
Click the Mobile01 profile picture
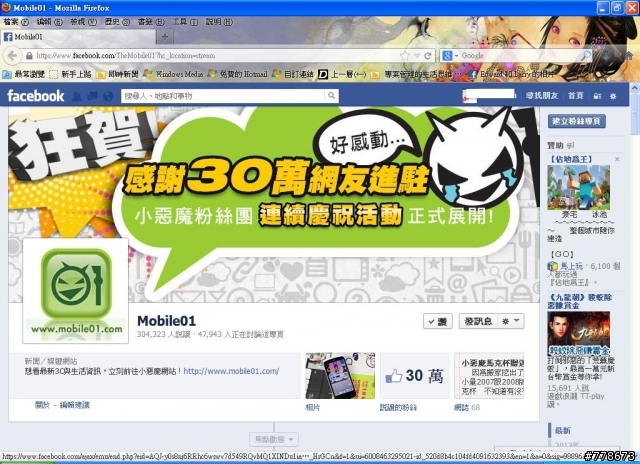pyautogui.click(x=76, y=291)
